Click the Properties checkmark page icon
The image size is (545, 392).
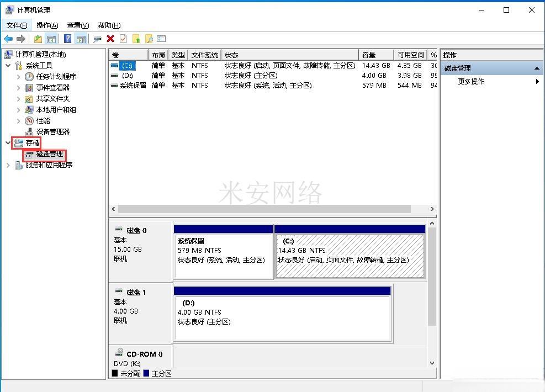tap(123, 39)
